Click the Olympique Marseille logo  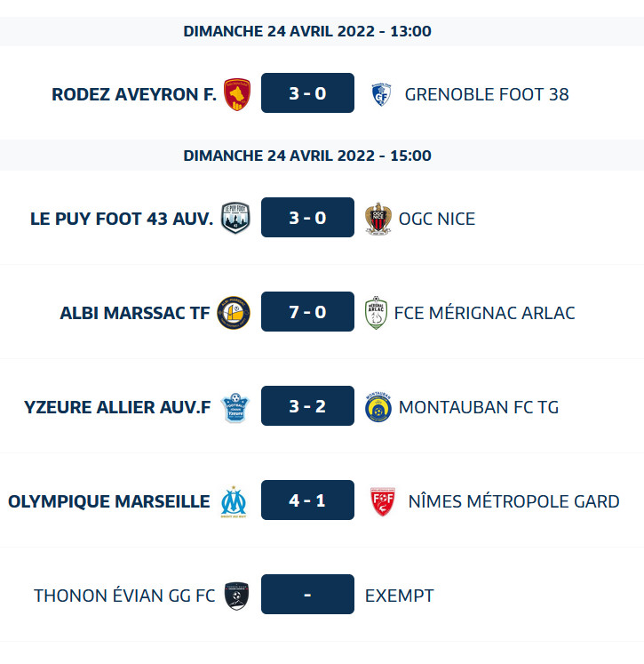tap(234, 501)
